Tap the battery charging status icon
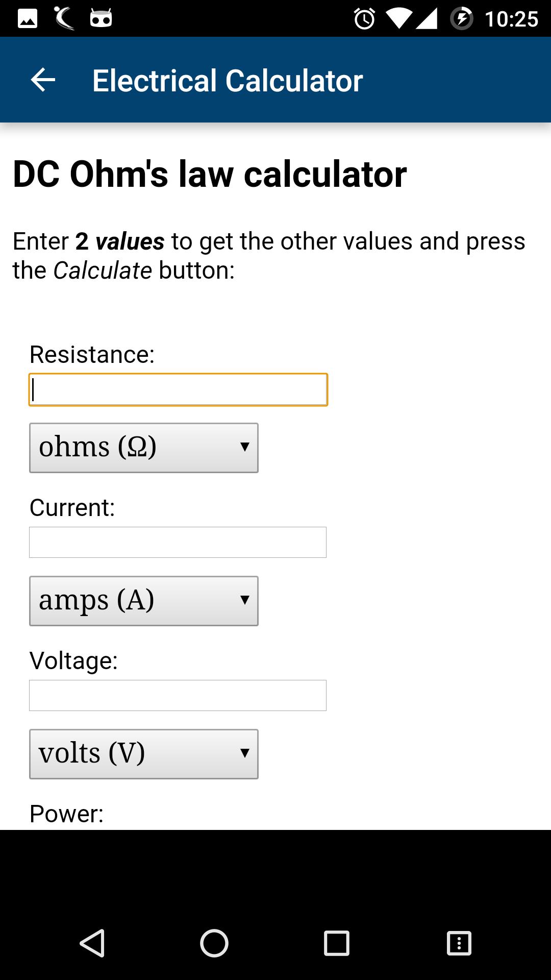Screen dimensions: 551x980 [x=461, y=19]
